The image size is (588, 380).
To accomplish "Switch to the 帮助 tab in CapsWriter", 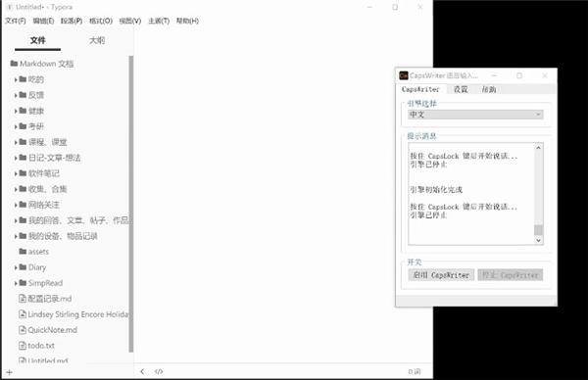I will [x=489, y=89].
